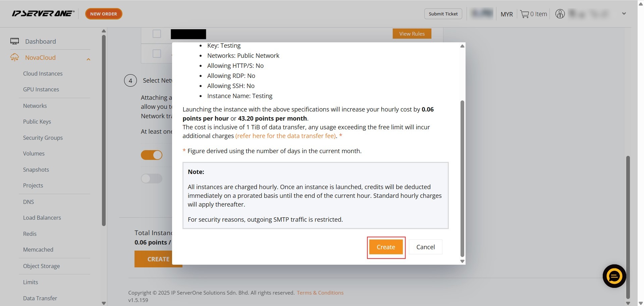Image resolution: width=644 pixels, height=306 pixels.
Task: Click the Dashboard monitor icon
Action: [14, 41]
